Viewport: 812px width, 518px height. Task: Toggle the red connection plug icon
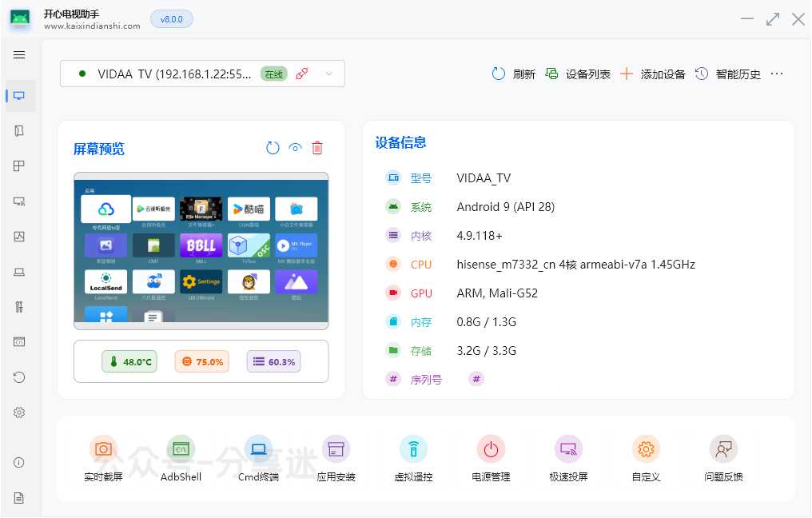click(301, 72)
